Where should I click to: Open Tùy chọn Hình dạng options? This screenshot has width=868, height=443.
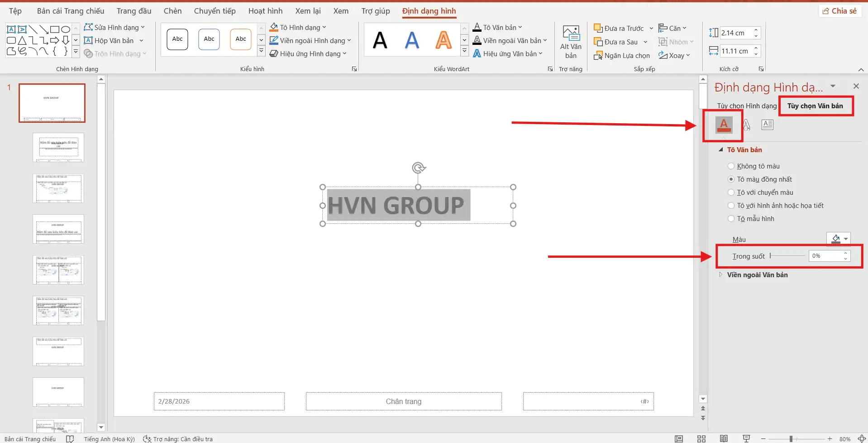pos(746,106)
